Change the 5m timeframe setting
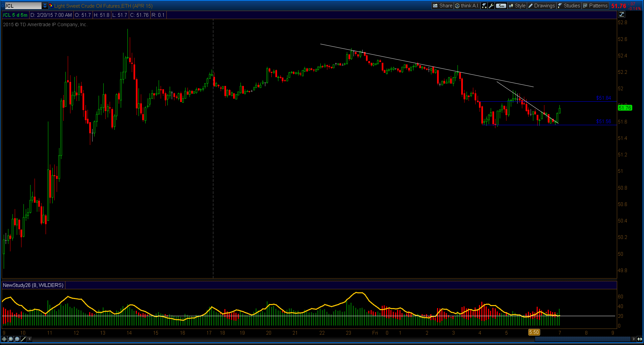The width and height of the screenshot is (644, 345). click(x=501, y=6)
